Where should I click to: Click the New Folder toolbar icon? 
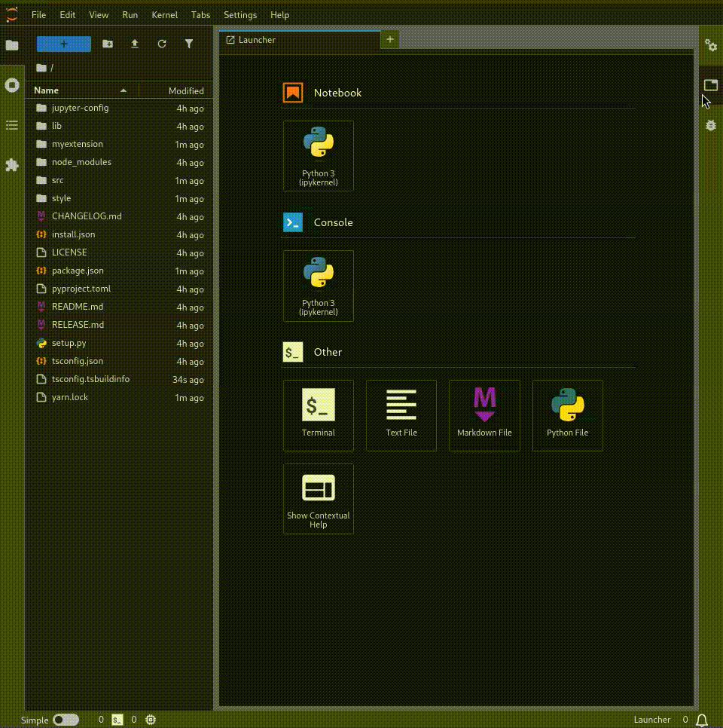(108, 44)
